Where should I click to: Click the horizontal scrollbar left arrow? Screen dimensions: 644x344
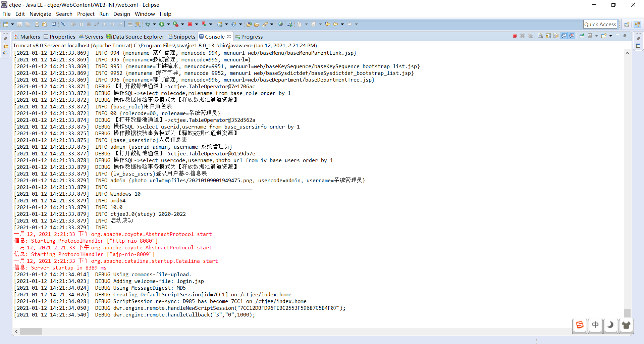[16, 331]
